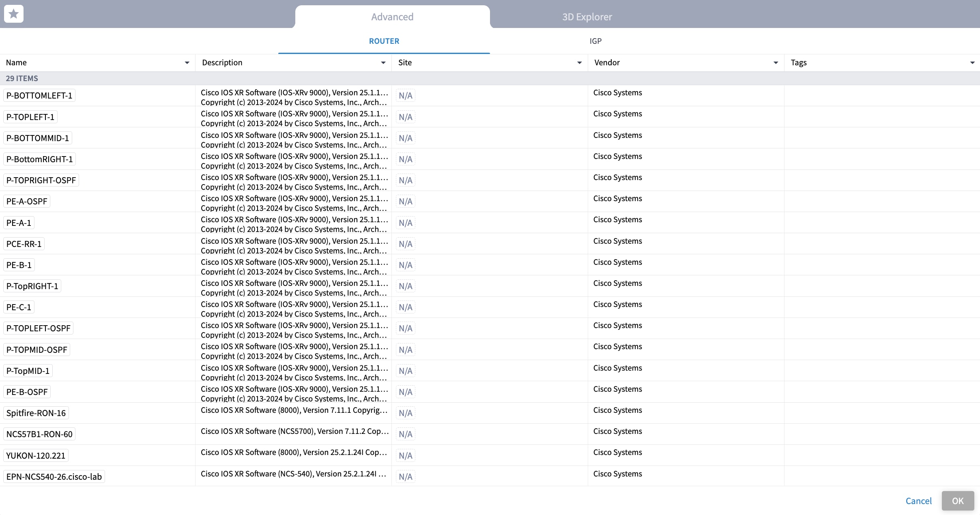Click the N/A site for PE-C-1

pyautogui.click(x=406, y=307)
